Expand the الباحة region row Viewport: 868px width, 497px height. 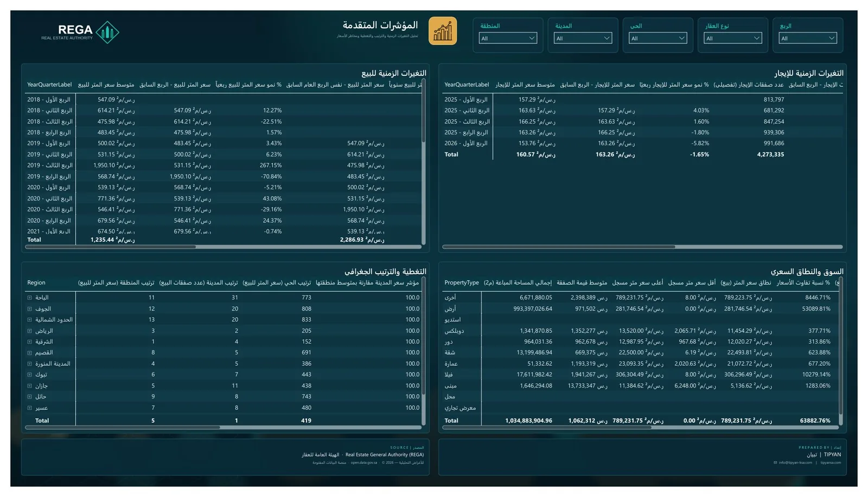[30, 298]
